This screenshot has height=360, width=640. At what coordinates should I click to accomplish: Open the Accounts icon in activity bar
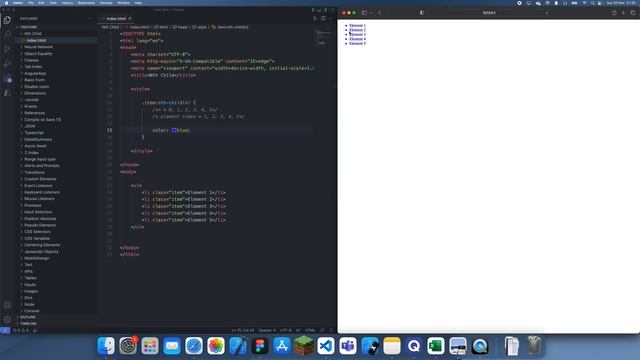tap(7, 305)
